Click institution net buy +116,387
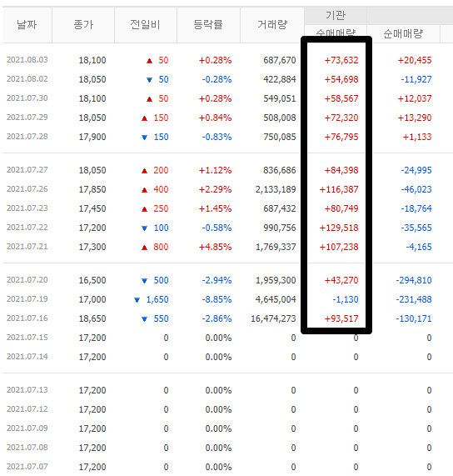 point(339,189)
